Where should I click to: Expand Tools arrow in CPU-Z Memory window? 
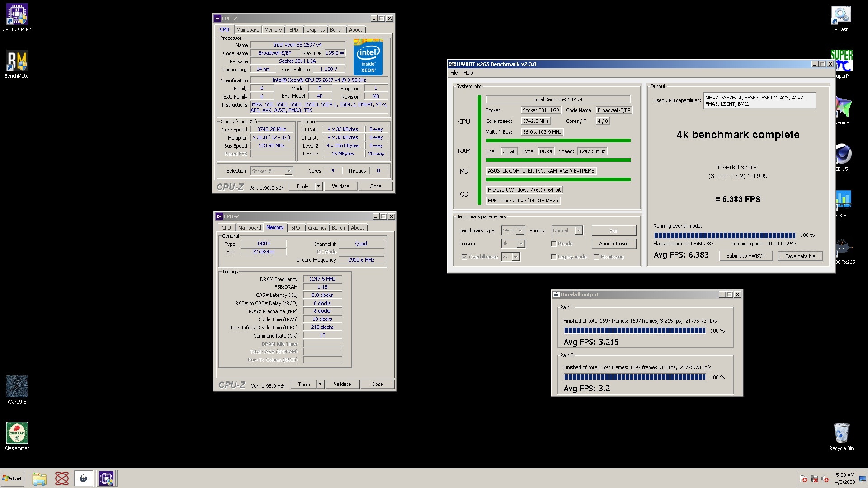[x=320, y=384]
